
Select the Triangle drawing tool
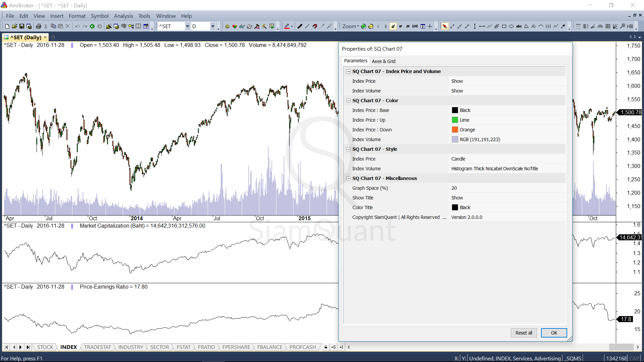(526, 26)
